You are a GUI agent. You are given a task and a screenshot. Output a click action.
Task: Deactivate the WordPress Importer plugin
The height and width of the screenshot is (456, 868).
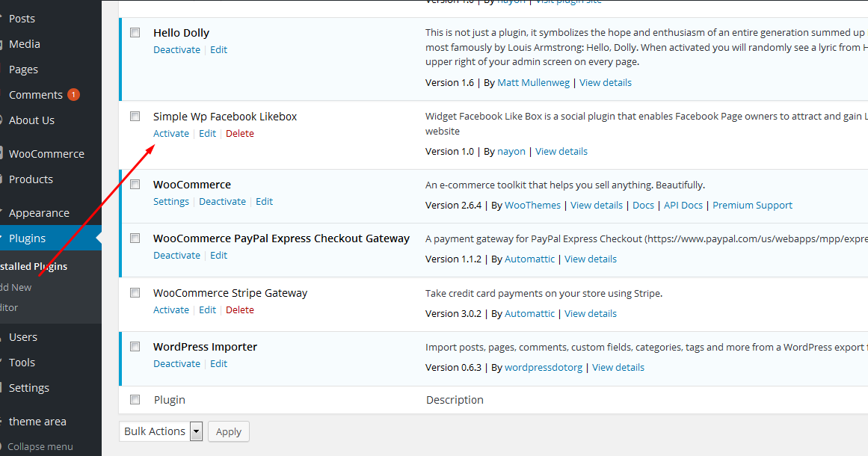pos(176,363)
